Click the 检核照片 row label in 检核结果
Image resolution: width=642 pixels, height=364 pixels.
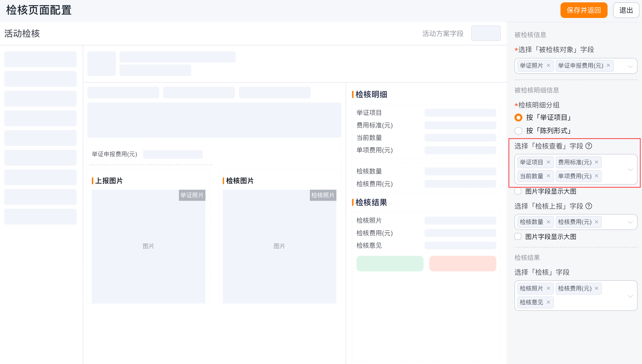tap(369, 220)
